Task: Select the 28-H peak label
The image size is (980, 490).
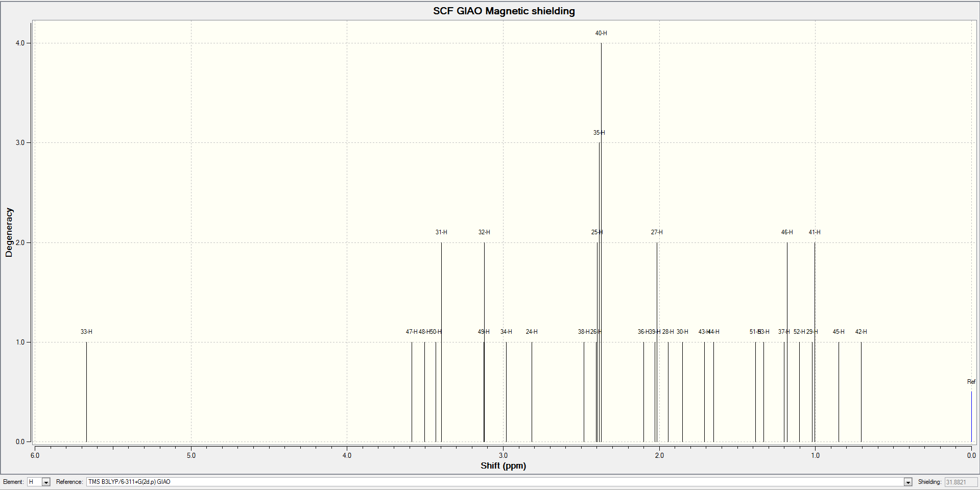Action: coord(668,332)
